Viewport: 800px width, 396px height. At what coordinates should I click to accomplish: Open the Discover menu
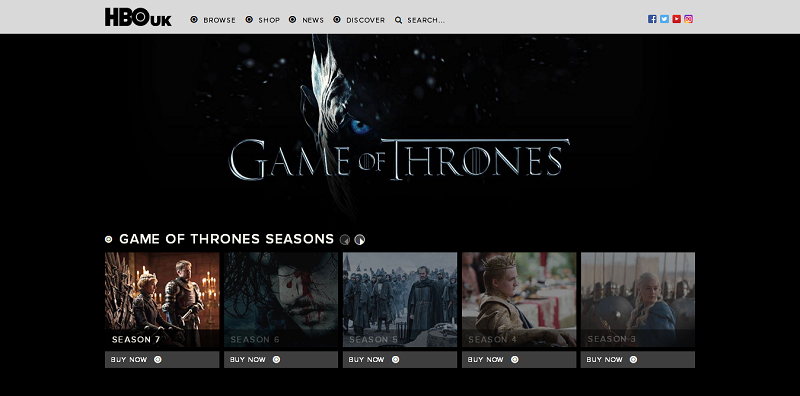tap(365, 20)
